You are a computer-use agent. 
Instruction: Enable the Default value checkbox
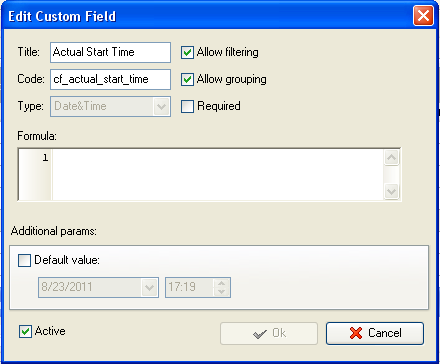[x=24, y=260]
